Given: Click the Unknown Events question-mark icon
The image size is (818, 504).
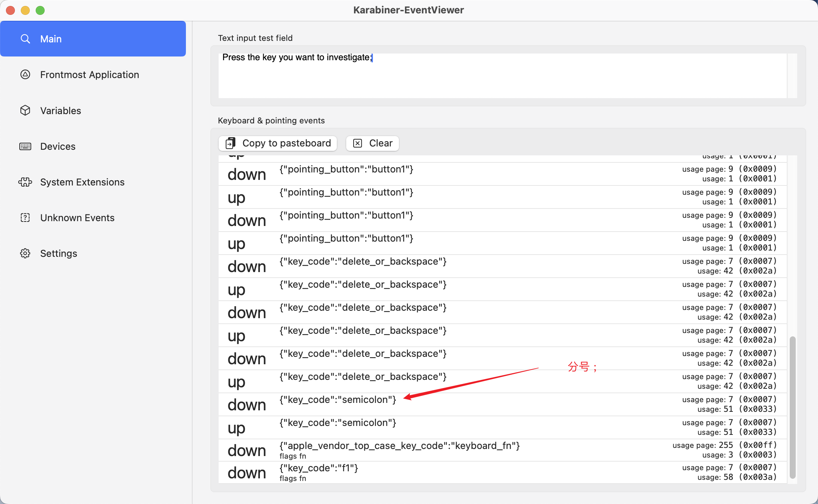Looking at the screenshot, I should pyautogui.click(x=25, y=218).
